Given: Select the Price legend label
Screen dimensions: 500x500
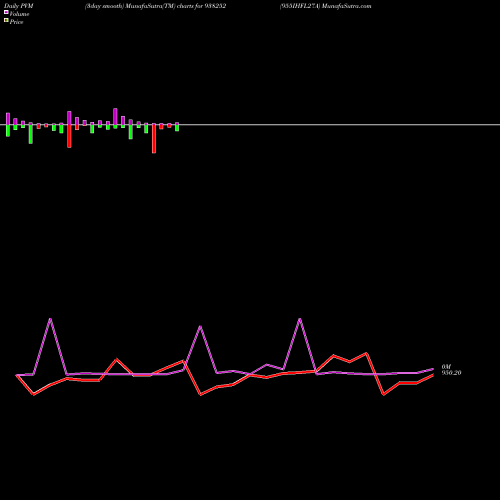Looking at the screenshot, I should click(x=16, y=22).
